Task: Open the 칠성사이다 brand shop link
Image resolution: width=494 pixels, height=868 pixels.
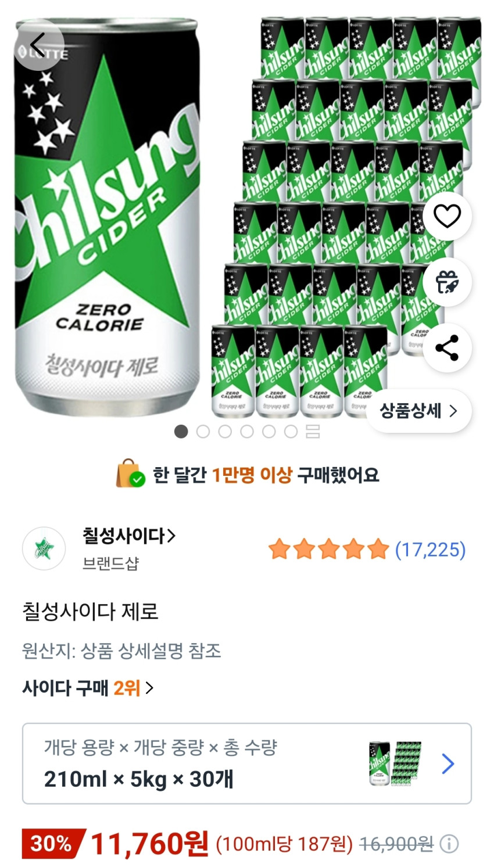Action: pyautogui.click(x=128, y=535)
